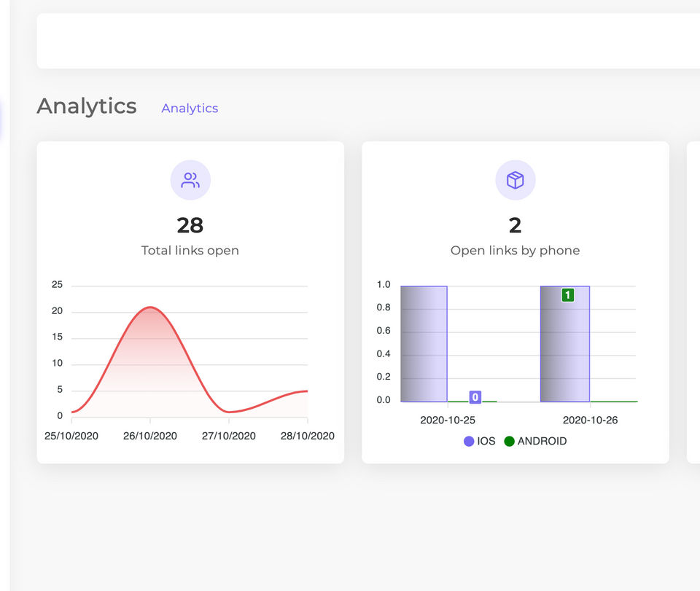Click the green ANDROID legend color dot
This screenshot has width=700, height=591.
509,441
